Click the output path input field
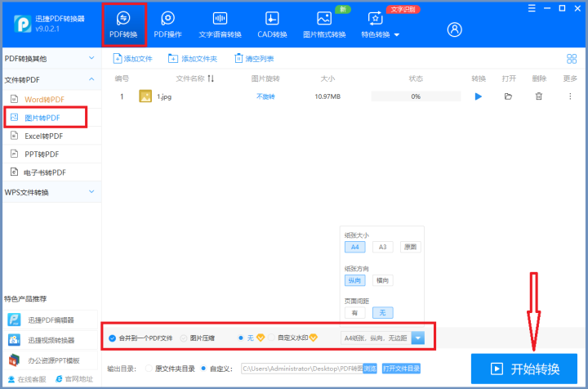Image resolution: width=588 pixels, height=389 pixels. 302,369
